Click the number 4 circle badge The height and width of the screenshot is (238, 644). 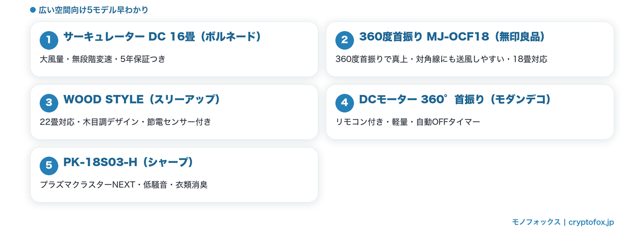[x=345, y=103]
